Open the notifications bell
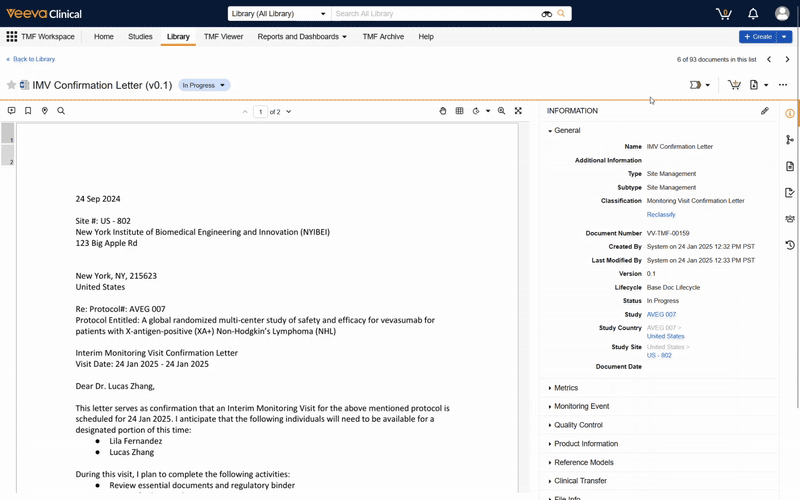 (x=753, y=14)
